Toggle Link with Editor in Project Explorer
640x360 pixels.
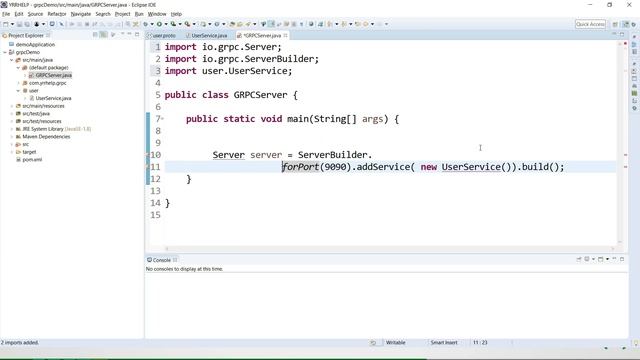104,35
